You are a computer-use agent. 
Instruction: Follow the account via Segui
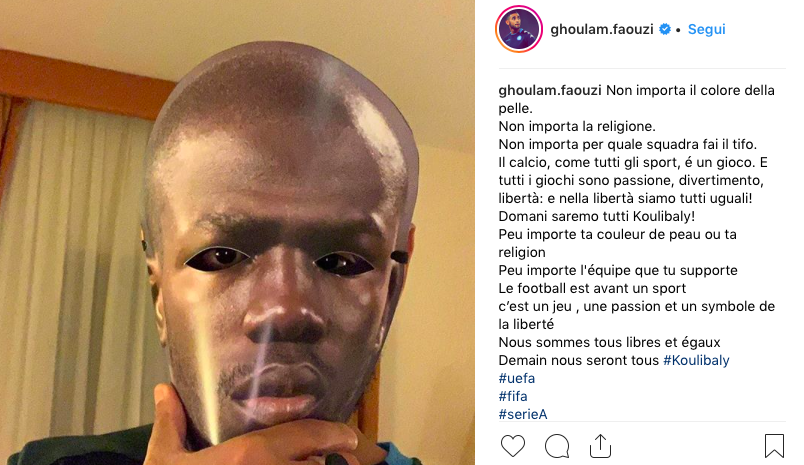coord(707,29)
